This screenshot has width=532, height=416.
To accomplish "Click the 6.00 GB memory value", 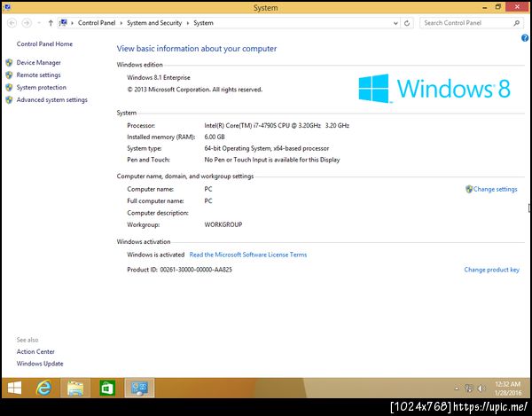I will click(215, 137).
